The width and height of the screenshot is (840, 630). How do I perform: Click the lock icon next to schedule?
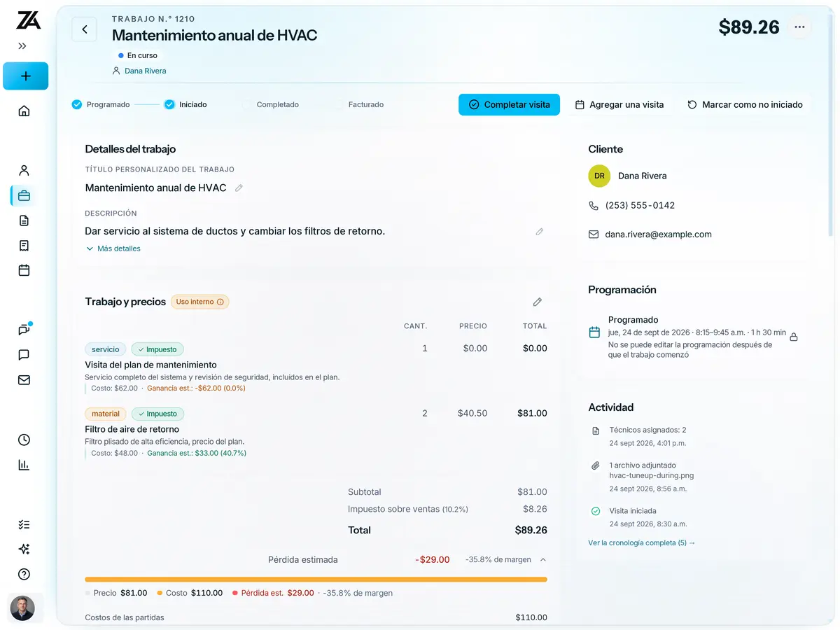pos(794,337)
